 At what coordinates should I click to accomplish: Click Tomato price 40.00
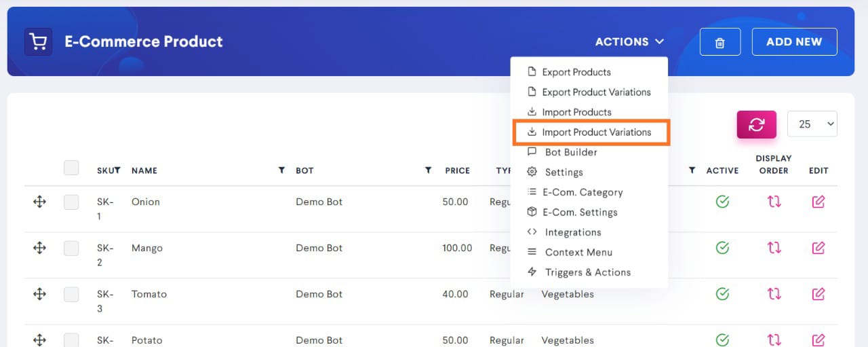pos(455,294)
